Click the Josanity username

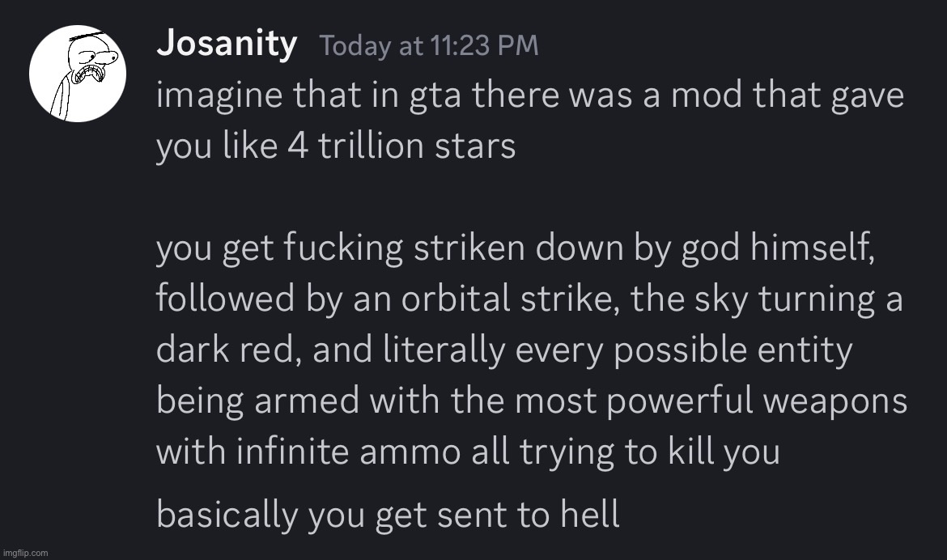coord(227,44)
